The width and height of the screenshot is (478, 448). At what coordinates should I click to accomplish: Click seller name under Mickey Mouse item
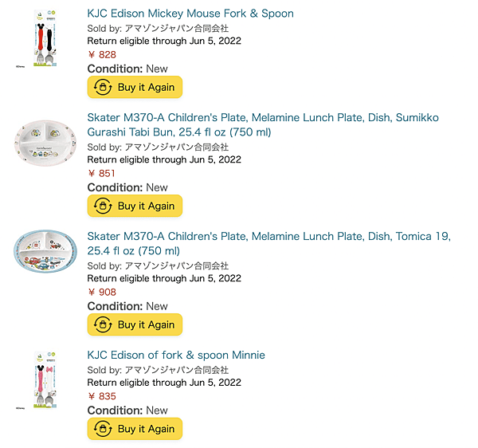pos(177,29)
